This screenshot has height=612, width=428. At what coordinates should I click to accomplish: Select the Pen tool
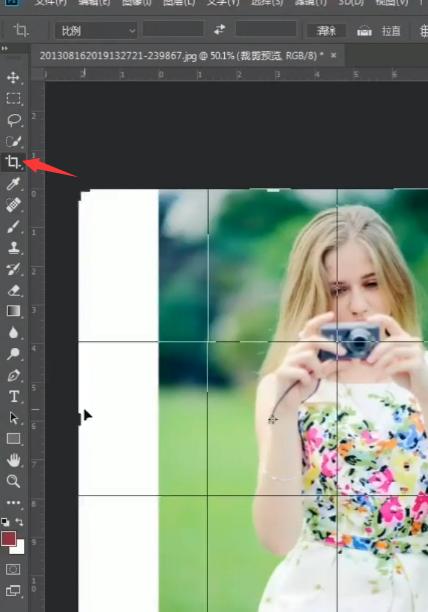[x=13, y=375]
